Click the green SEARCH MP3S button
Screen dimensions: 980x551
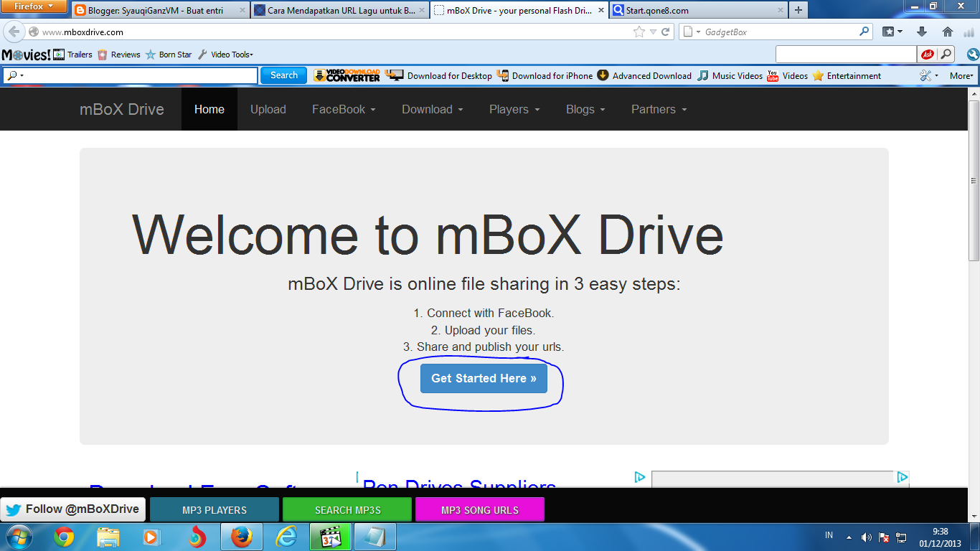348,510
